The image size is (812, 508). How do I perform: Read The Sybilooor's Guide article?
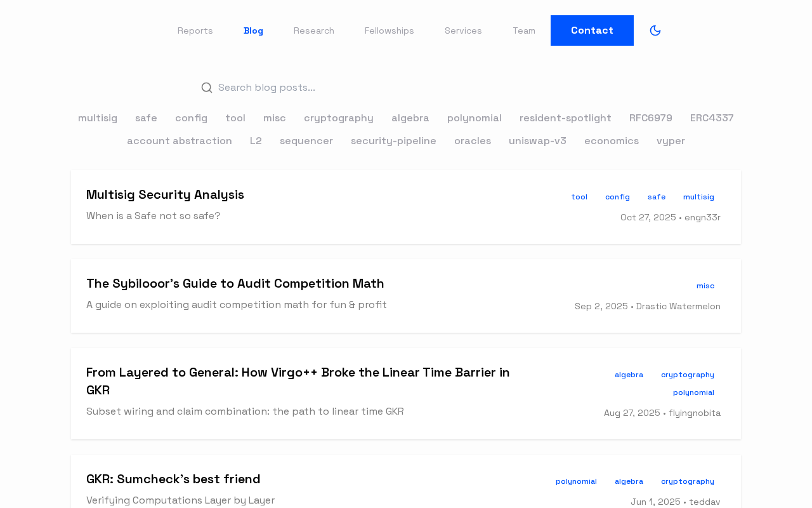click(235, 284)
